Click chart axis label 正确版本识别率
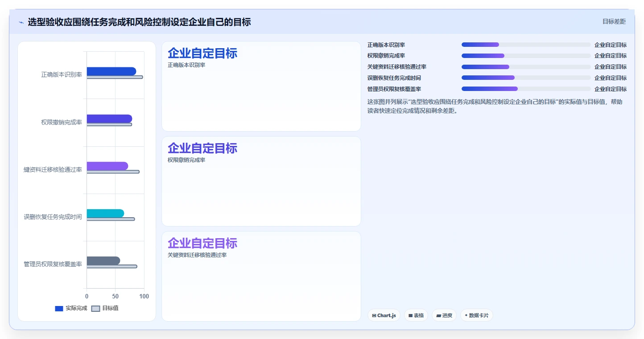This screenshot has height=339, width=644. tap(62, 75)
